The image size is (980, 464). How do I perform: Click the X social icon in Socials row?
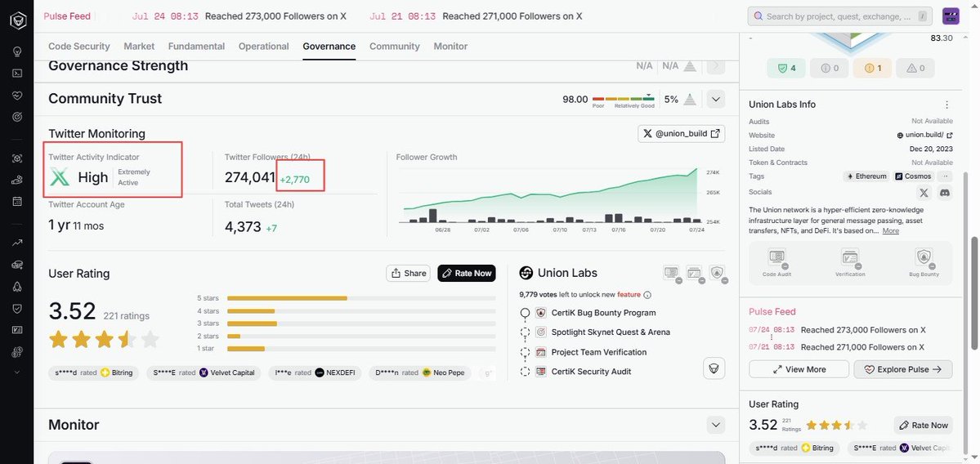(924, 192)
